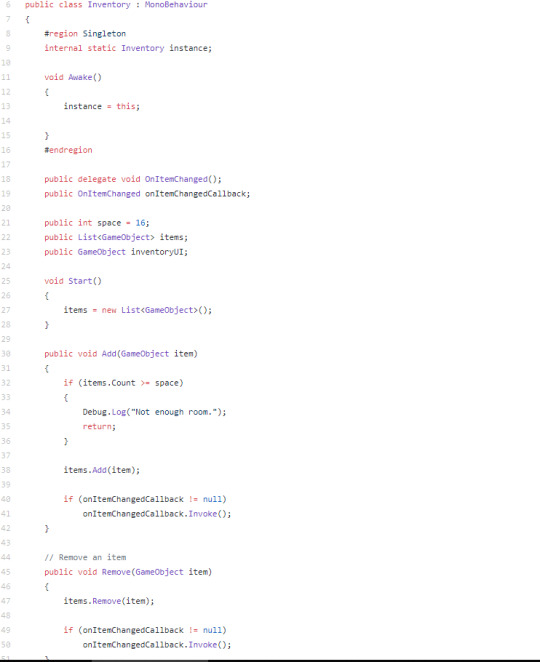
Task: Click the '// Remove an item' comment
Action: [85, 558]
